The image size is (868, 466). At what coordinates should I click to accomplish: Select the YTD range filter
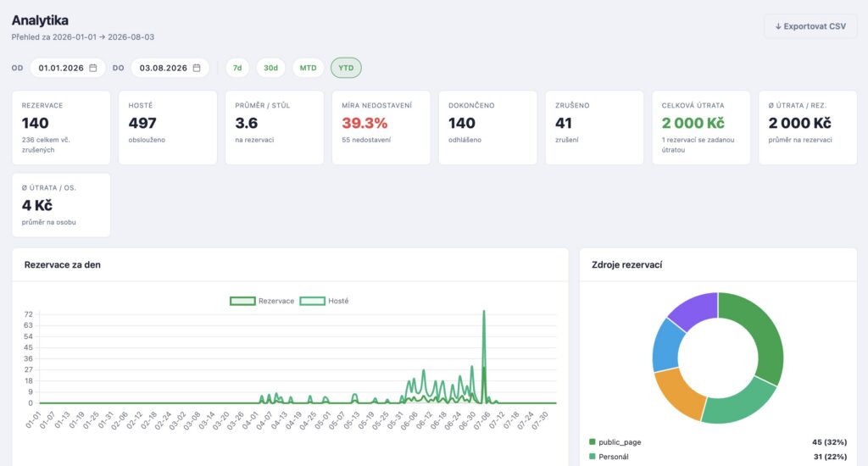click(x=346, y=68)
